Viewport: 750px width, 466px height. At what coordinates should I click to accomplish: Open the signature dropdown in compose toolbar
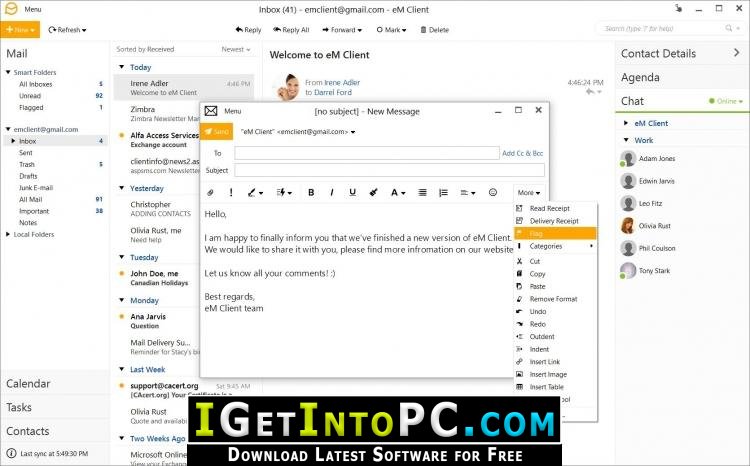255,192
